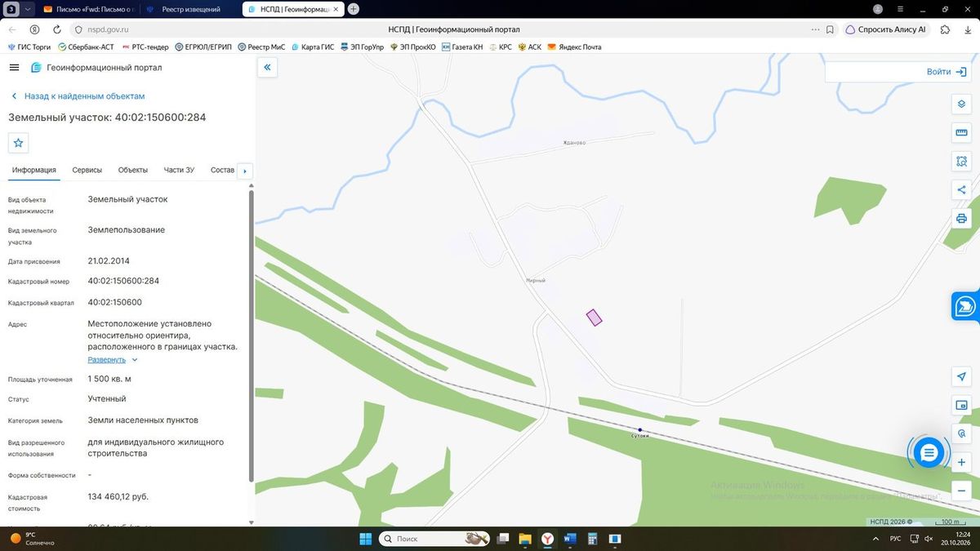
Task: Open the Яндекс Почта bookmark
Action: tap(574, 47)
